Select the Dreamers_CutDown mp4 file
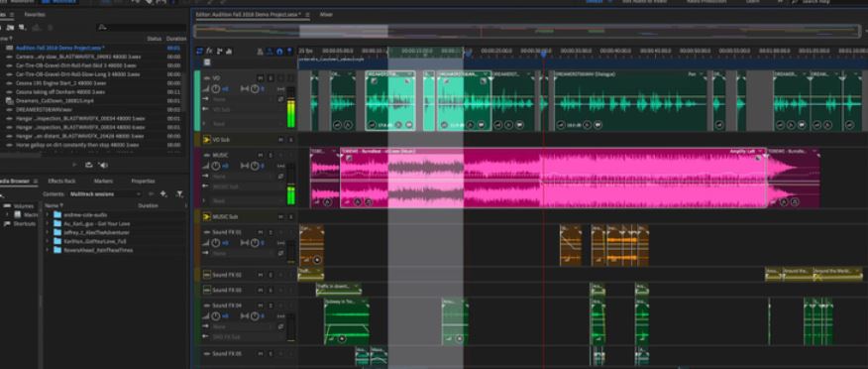The width and height of the screenshot is (868, 369). 54,101
